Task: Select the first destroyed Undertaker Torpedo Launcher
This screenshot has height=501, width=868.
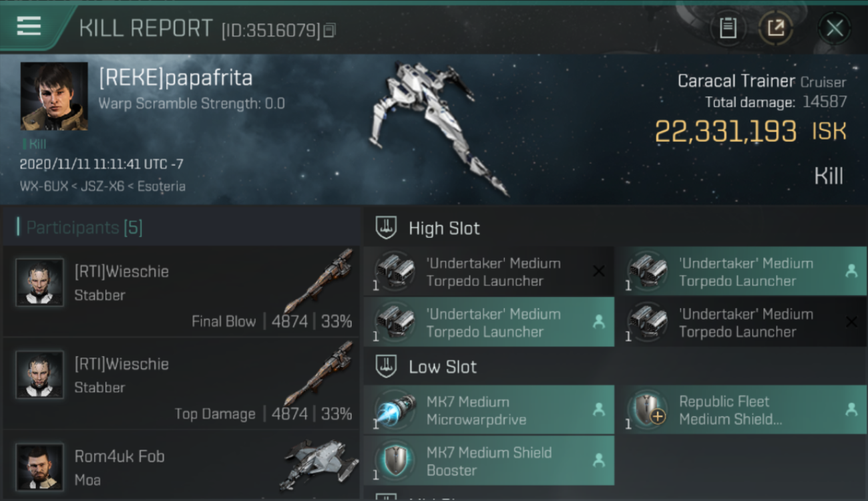Action: (x=489, y=272)
